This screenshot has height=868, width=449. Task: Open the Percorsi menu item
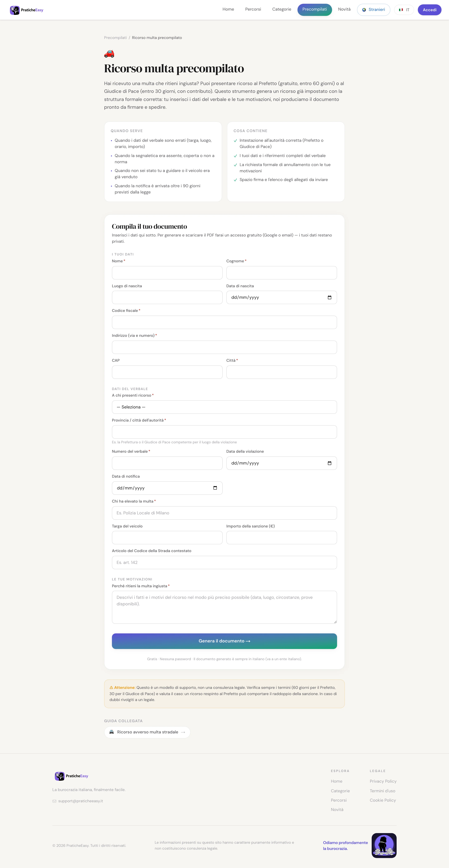coord(253,10)
